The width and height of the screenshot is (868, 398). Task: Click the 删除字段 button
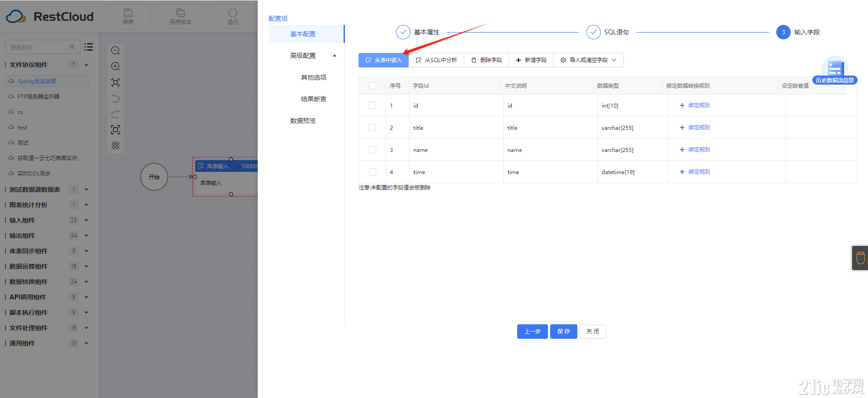point(486,60)
